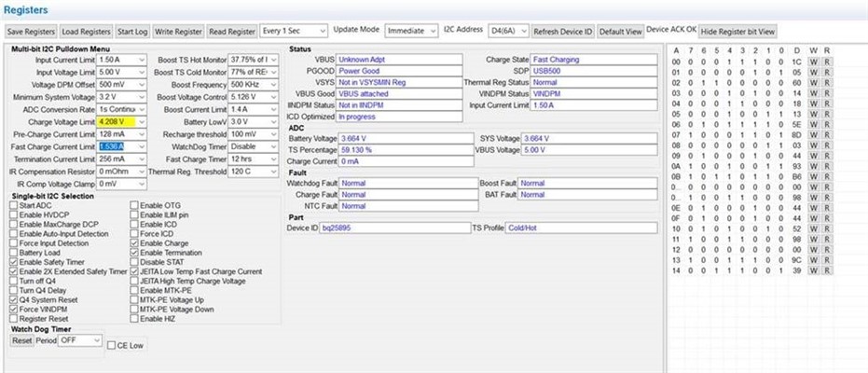Image resolution: width=868 pixels, height=373 pixels.
Task: Click the Write Register button
Action: click(179, 32)
